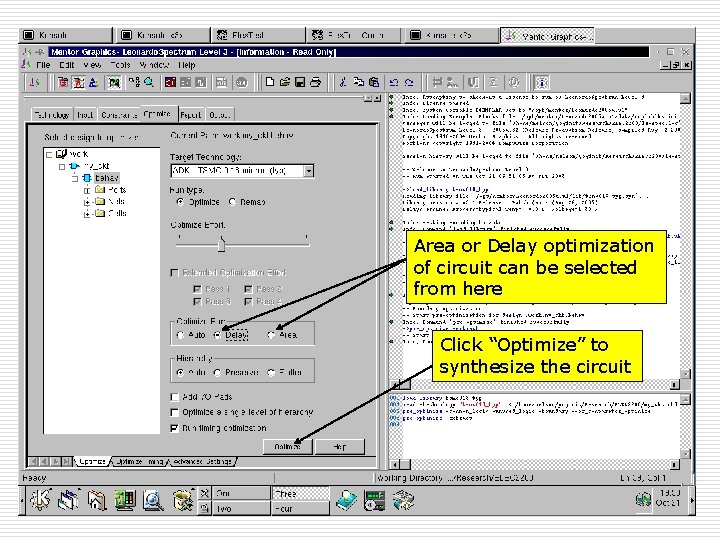The height and width of the screenshot is (540, 720).
Task: Select Auto in Optimize For group
Action: coord(180,335)
